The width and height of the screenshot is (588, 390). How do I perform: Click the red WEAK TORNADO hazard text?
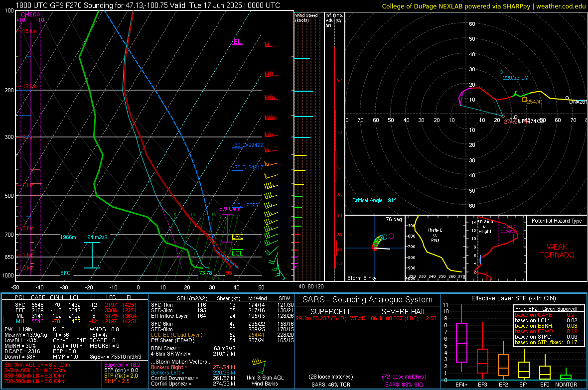click(557, 251)
